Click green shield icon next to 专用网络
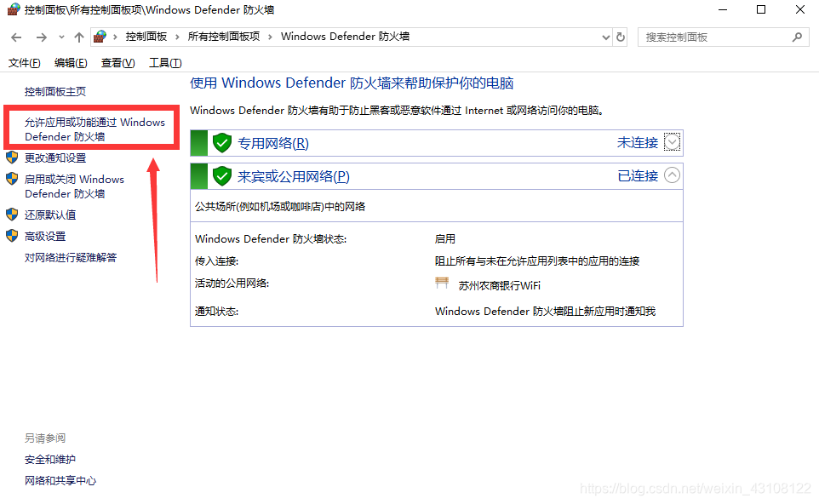 click(222, 142)
